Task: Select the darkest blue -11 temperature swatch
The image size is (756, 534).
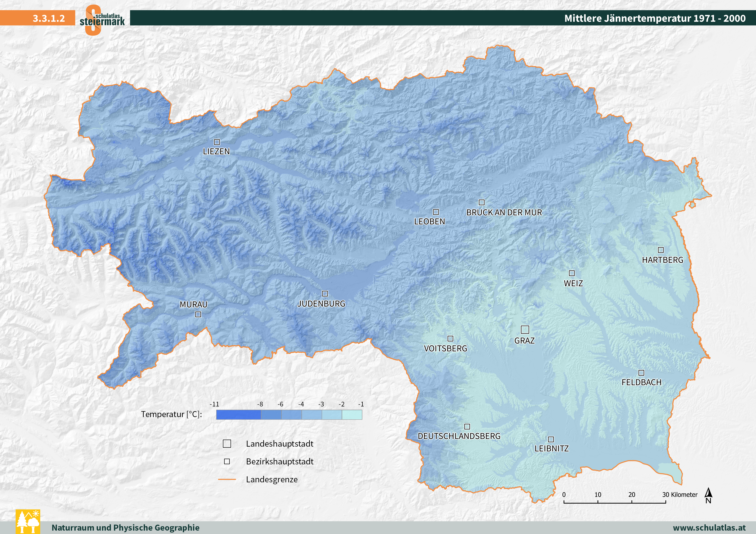Action: click(x=238, y=415)
